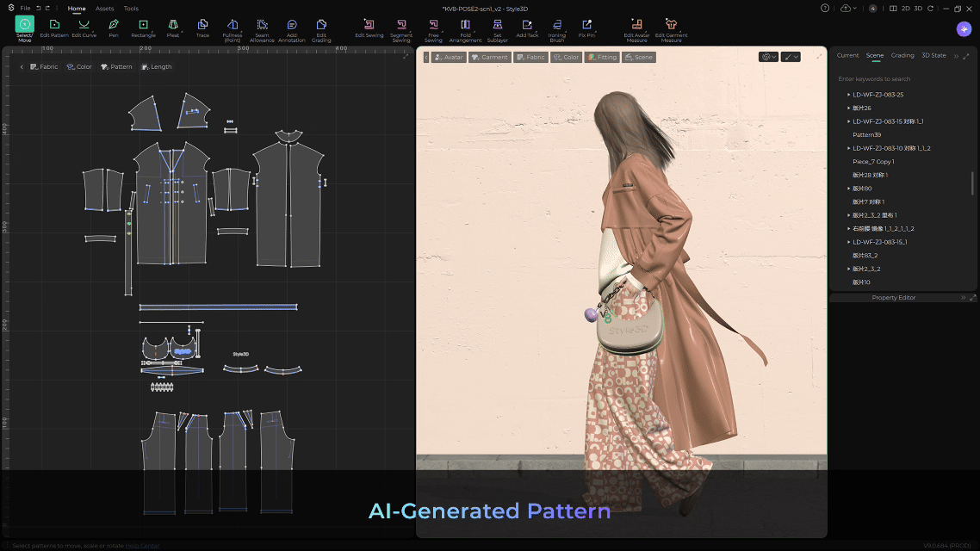Click the Seam Allowance tool

(x=262, y=26)
